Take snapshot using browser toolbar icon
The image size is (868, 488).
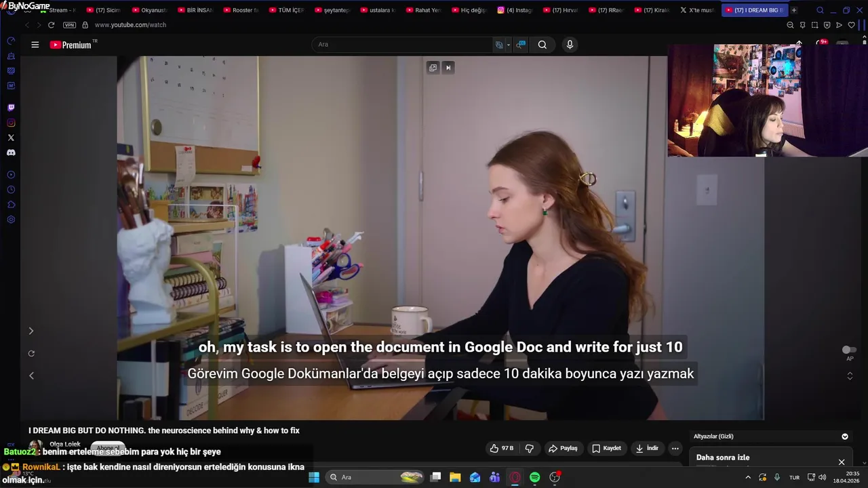(x=814, y=25)
